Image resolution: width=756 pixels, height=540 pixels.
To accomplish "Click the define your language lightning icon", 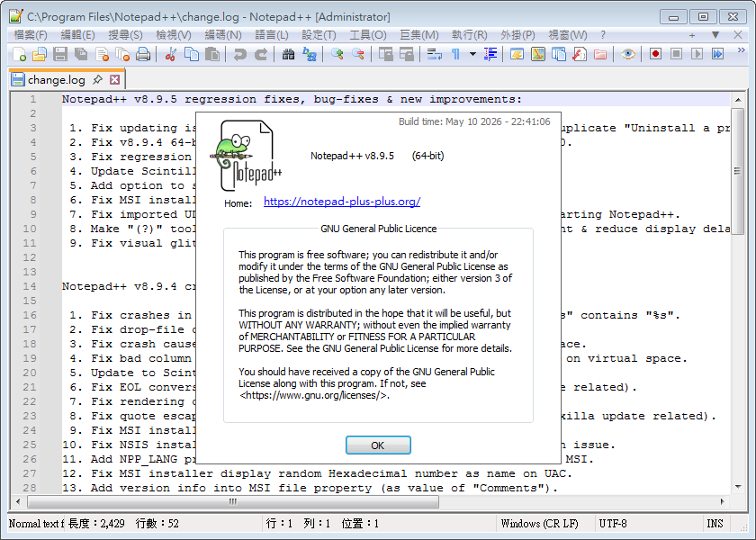I will tap(517, 54).
